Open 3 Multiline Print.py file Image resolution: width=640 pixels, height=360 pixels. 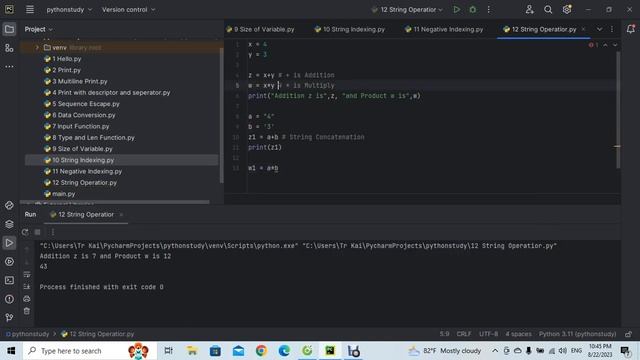[76, 81]
